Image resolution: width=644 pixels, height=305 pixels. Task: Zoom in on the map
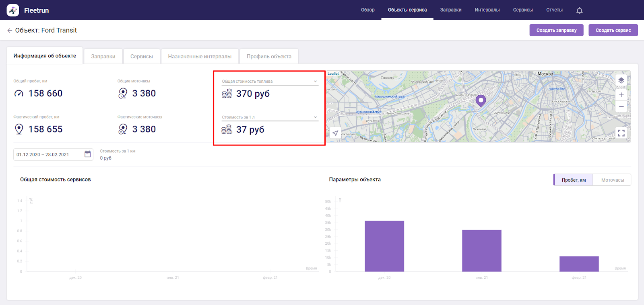[x=621, y=95]
